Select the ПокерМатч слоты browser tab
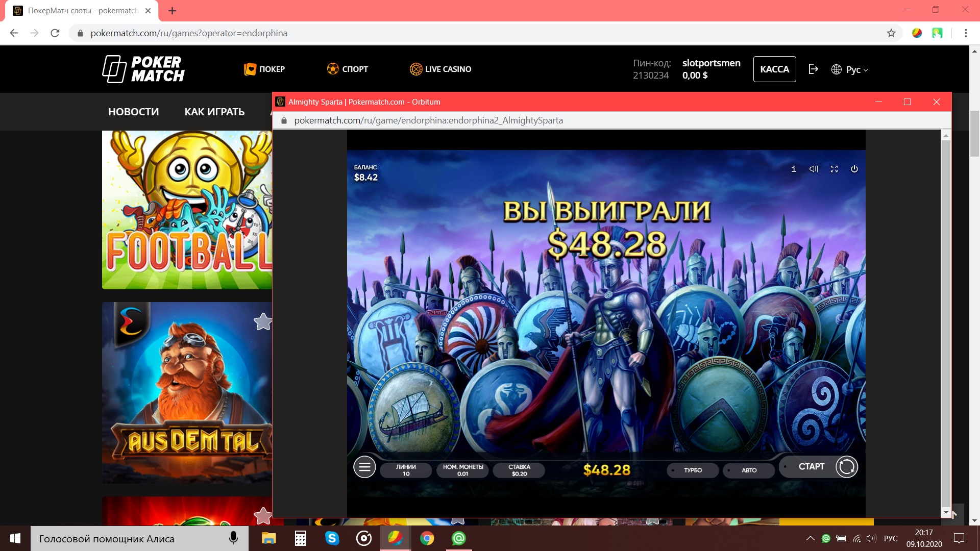980x551 pixels. point(82,11)
